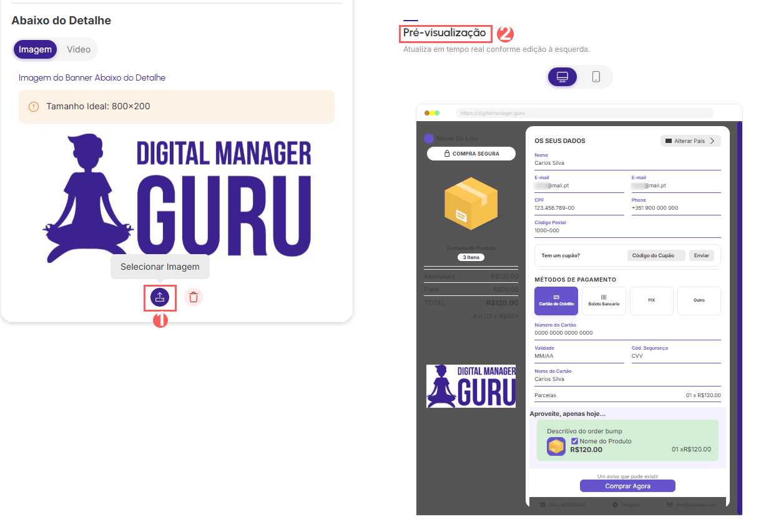Choose Outro payment method
This screenshot has height=532, width=766.
[x=699, y=301]
